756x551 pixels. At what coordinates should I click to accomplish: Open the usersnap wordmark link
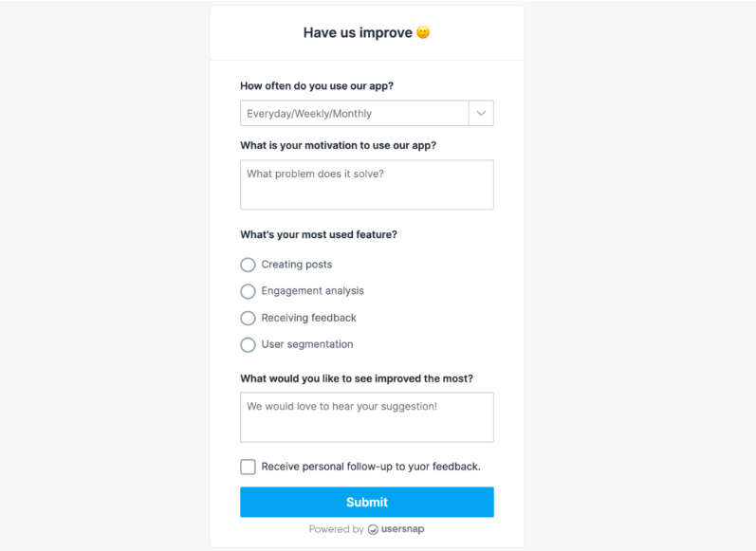pos(402,529)
